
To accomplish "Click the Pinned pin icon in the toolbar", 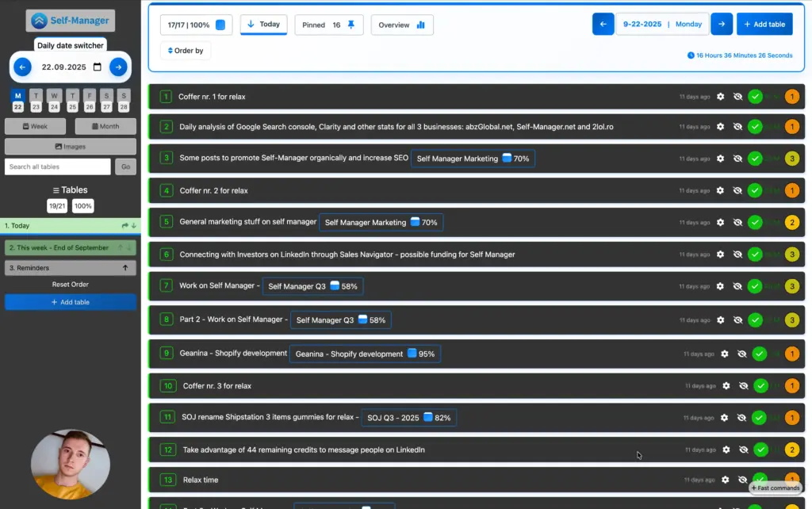I will click(350, 25).
